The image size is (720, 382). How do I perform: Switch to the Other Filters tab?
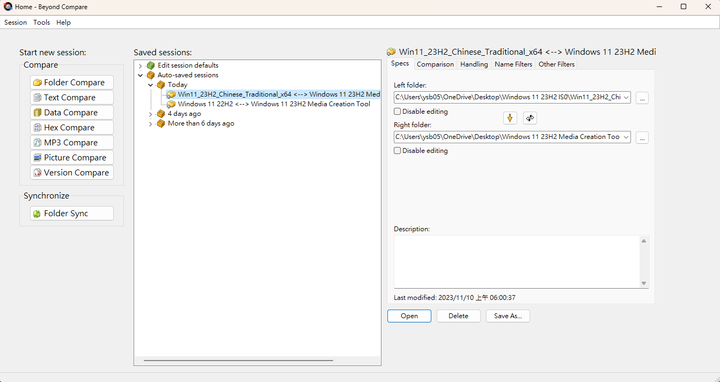[557, 64]
